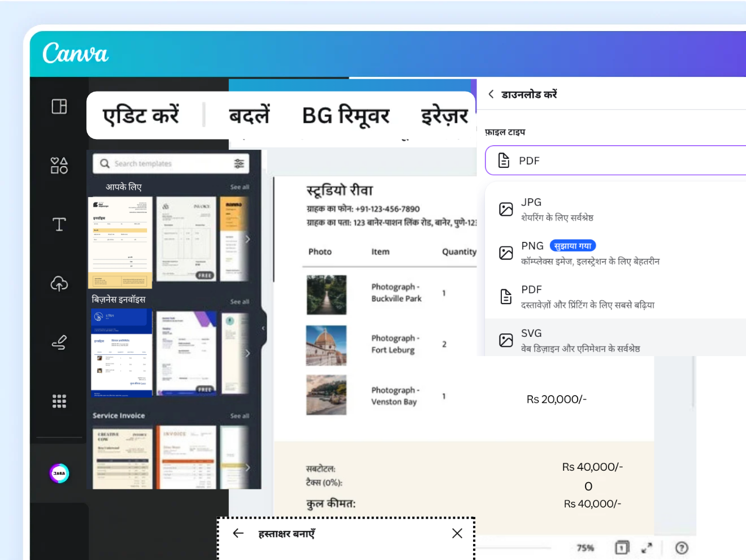Open the Draw tool in sidebar

(59, 342)
